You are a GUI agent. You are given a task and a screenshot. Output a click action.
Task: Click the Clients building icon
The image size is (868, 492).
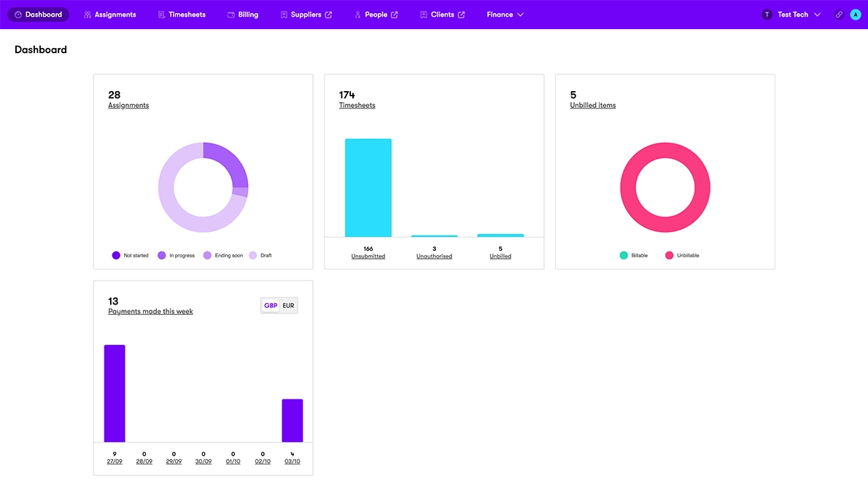(424, 15)
